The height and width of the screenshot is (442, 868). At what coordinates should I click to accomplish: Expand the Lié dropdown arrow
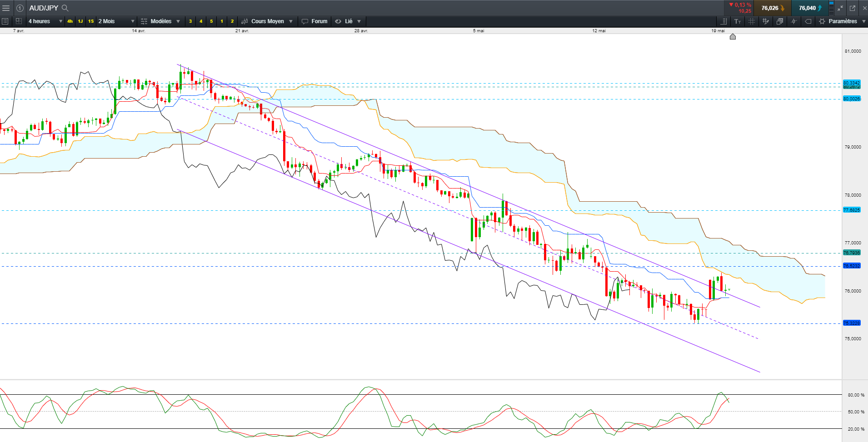(x=359, y=21)
